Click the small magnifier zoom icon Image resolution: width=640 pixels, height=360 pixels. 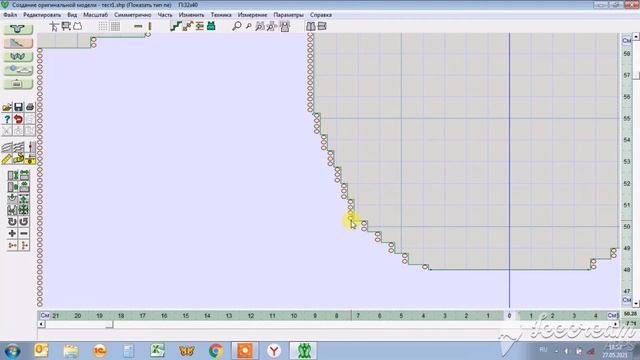click(x=248, y=27)
